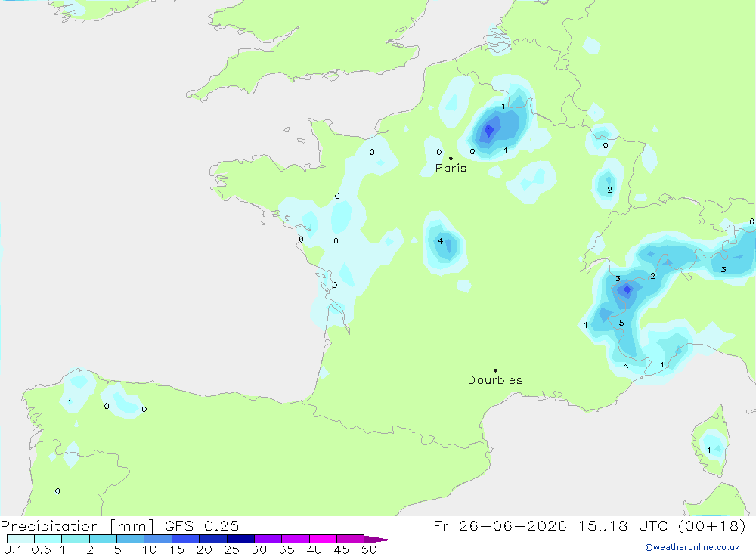Click the '10' legend scale label
This screenshot has height=554, width=756.
pyautogui.click(x=150, y=549)
